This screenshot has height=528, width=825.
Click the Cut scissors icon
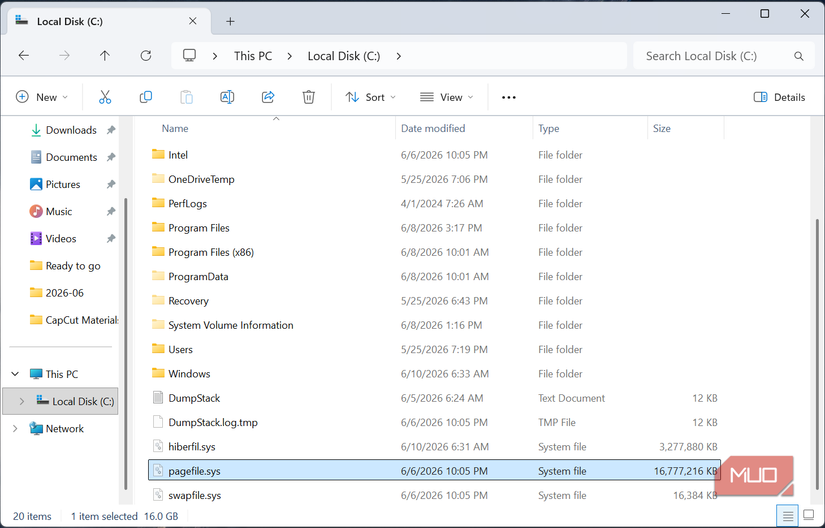click(105, 97)
